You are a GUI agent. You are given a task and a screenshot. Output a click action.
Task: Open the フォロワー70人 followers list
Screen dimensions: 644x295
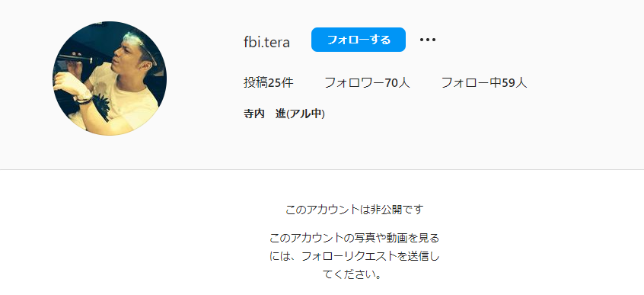pyautogui.click(x=367, y=82)
